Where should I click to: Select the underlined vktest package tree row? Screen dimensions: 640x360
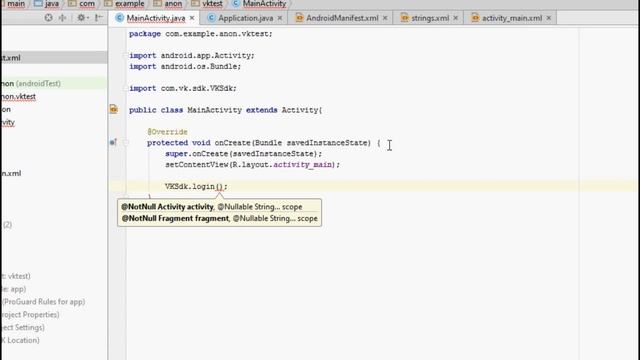[18, 97]
